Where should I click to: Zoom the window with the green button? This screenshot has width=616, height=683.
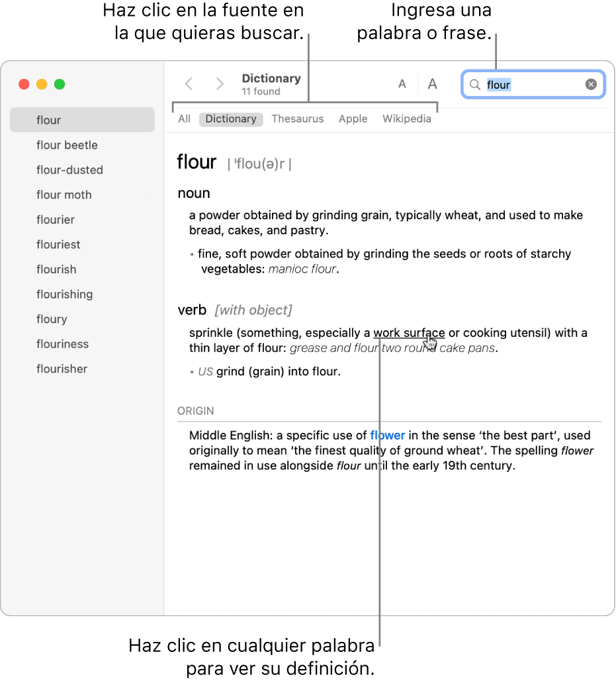click(x=60, y=84)
